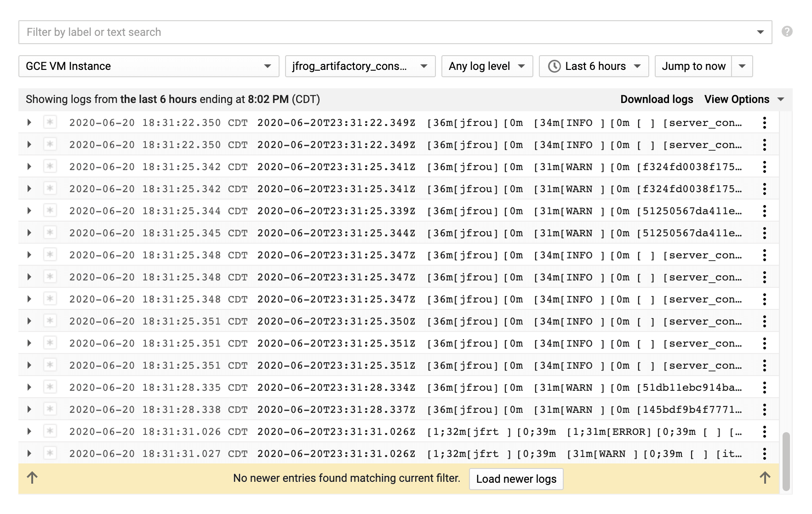
Task: Pin the 18:31:25.344 CDT log entry
Action: (50, 211)
